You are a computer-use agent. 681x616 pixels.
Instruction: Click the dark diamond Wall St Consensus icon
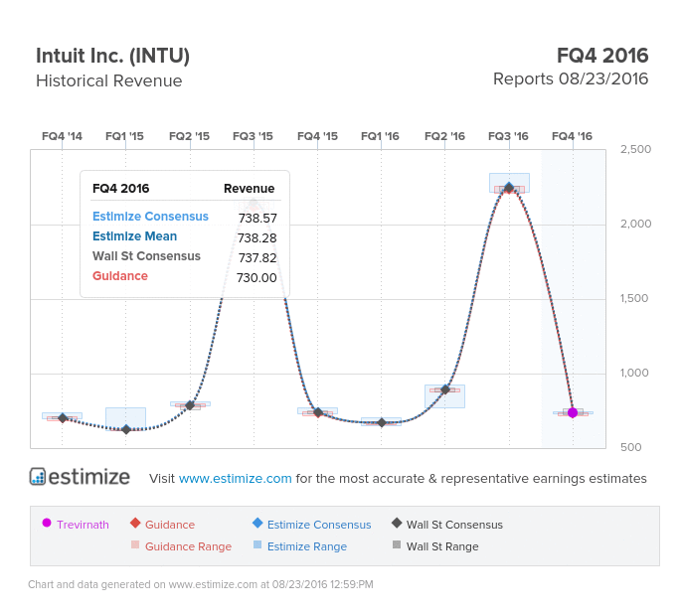click(397, 523)
